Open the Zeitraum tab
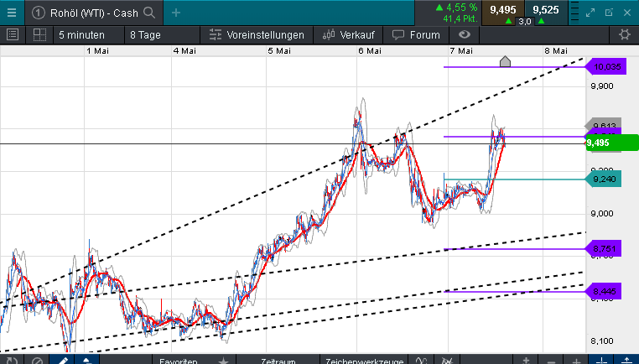This screenshot has height=364, width=639. [x=278, y=361]
